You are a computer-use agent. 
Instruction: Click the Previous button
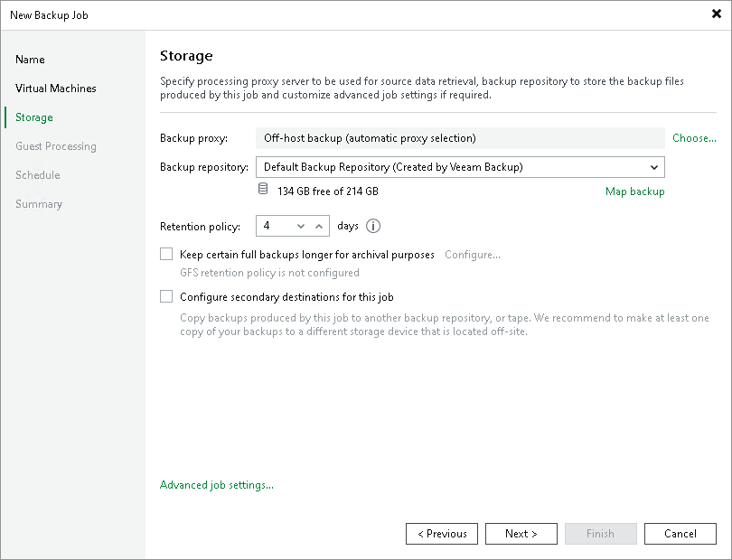coord(442,533)
